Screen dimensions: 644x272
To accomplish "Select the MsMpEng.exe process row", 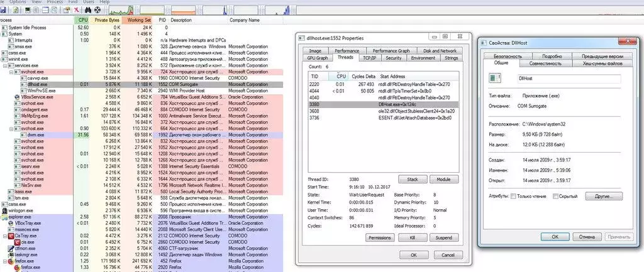I will pos(142,116).
